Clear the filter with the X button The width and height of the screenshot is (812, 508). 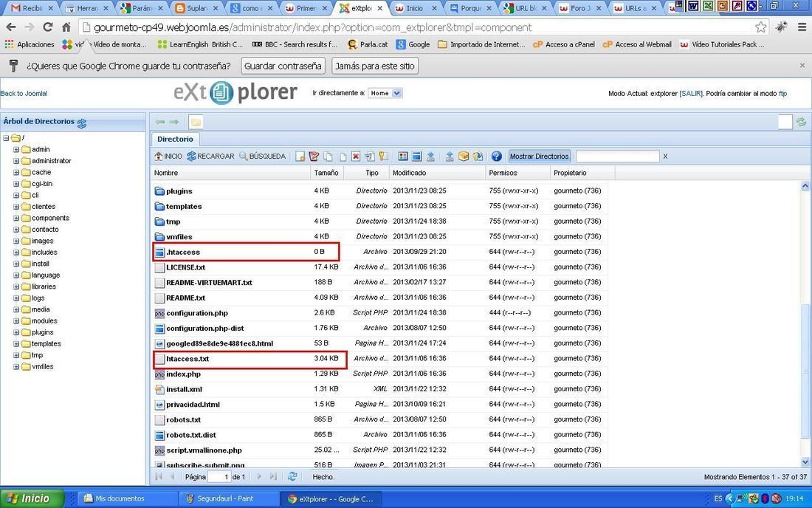tap(665, 157)
